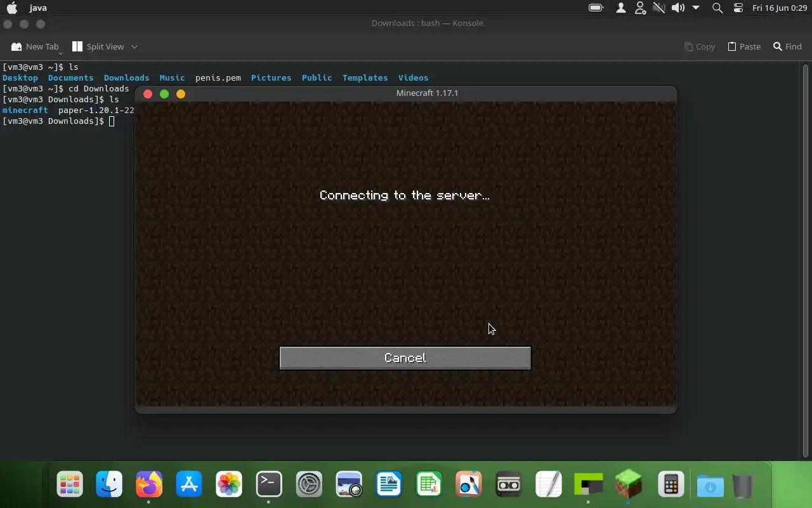812x508 pixels.
Task: Click 'paper-1.20.1-22' file name in terminal
Action: (96, 110)
